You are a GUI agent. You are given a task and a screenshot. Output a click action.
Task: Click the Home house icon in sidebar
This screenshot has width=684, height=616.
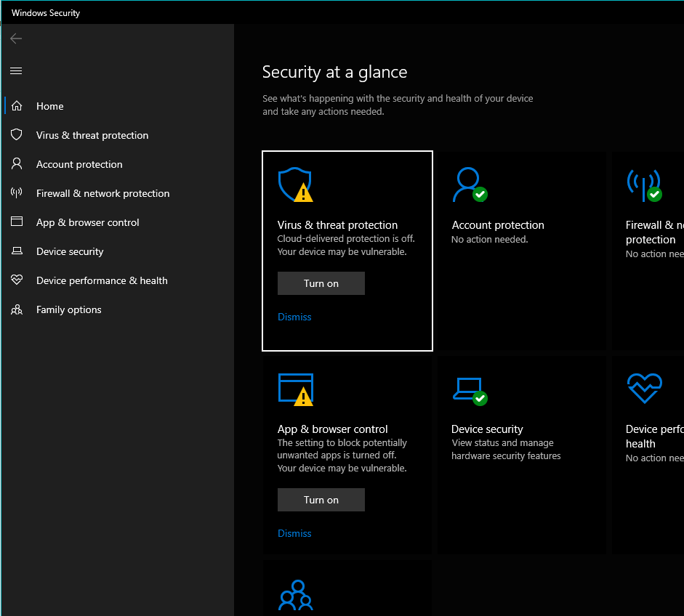pos(17,106)
